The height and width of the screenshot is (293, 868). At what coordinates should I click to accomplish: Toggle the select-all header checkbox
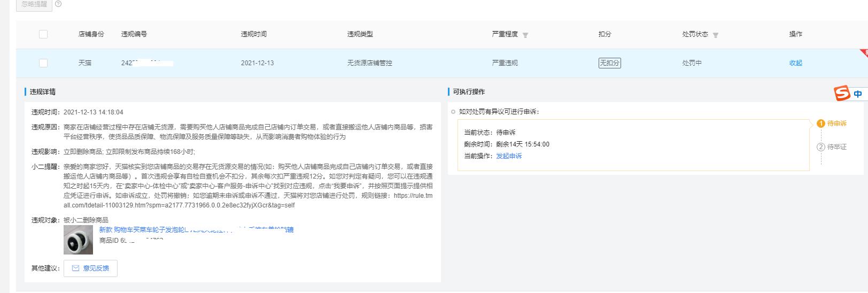click(x=43, y=34)
